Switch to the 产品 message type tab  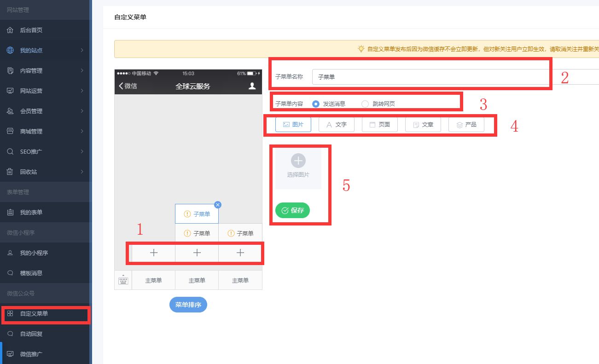pyautogui.click(x=466, y=125)
